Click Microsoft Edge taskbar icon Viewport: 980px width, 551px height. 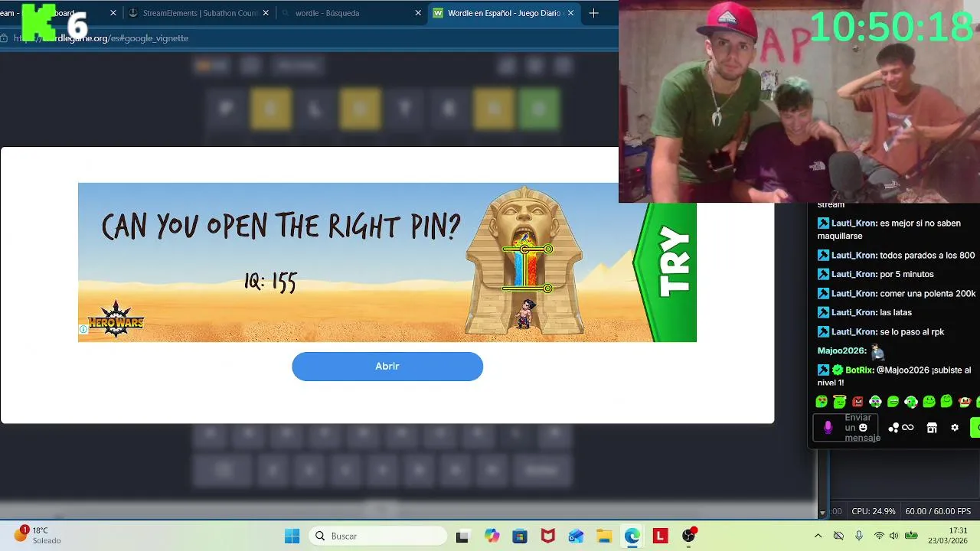tap(632, 536)
